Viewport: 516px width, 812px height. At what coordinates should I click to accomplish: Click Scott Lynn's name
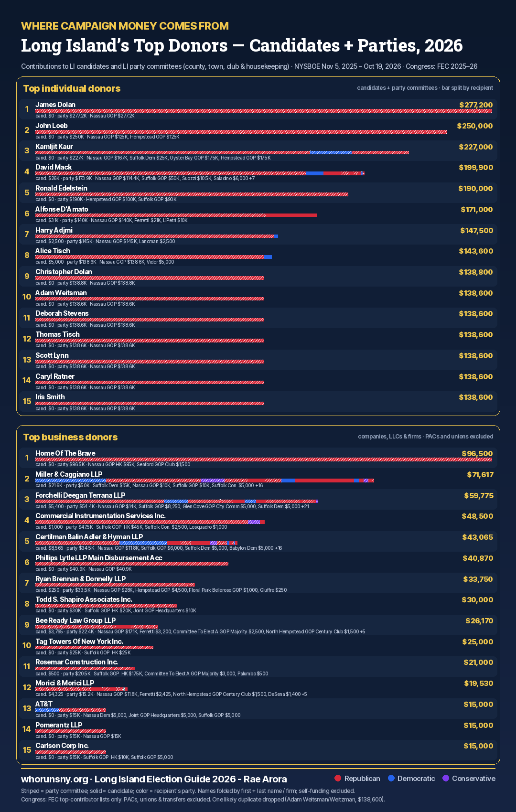click(x=52, y=355)
